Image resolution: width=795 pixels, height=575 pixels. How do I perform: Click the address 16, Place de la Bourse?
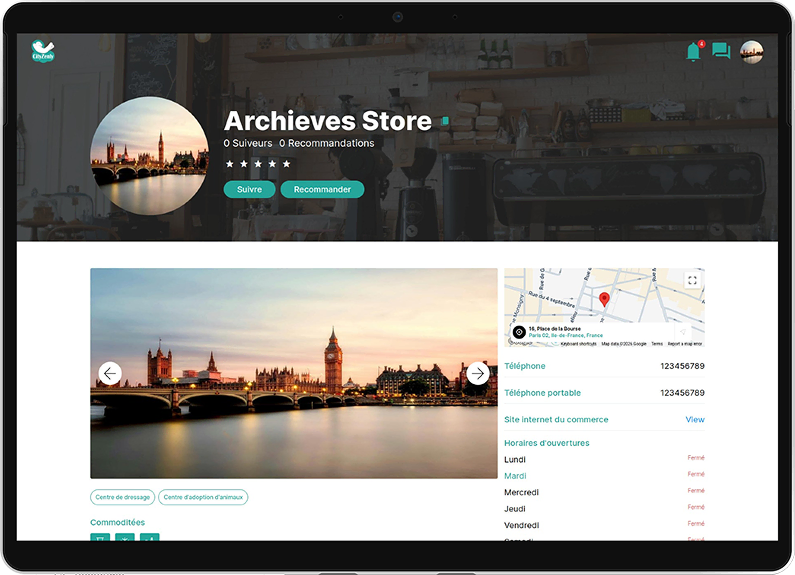554,329
